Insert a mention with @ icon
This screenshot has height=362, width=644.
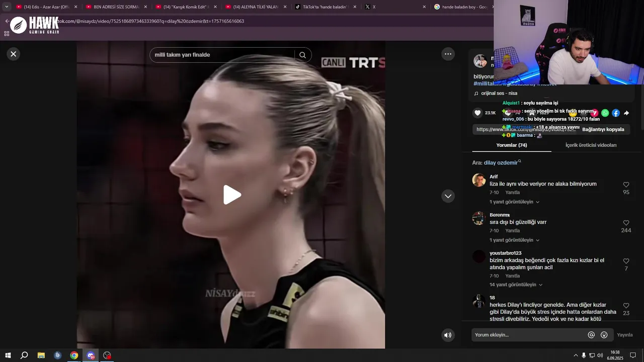tap(591, 335)
